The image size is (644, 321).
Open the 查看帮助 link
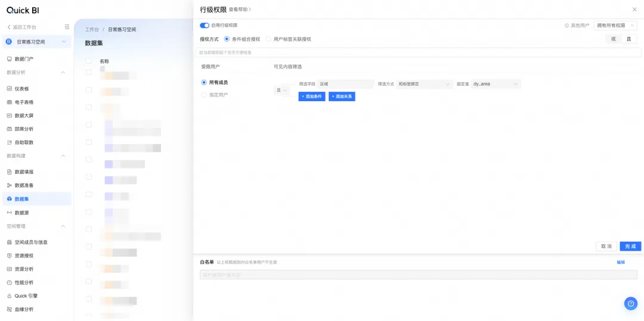[x=240, y=10]
